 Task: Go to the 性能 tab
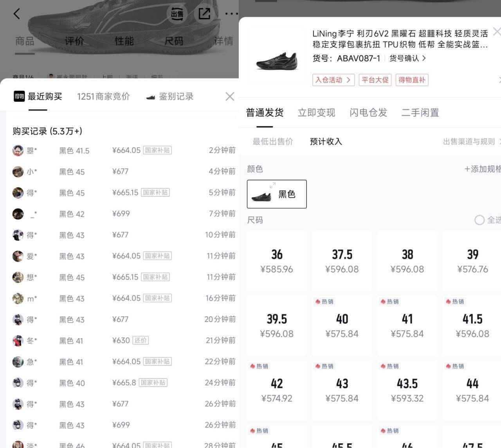(x=124, y=41)
